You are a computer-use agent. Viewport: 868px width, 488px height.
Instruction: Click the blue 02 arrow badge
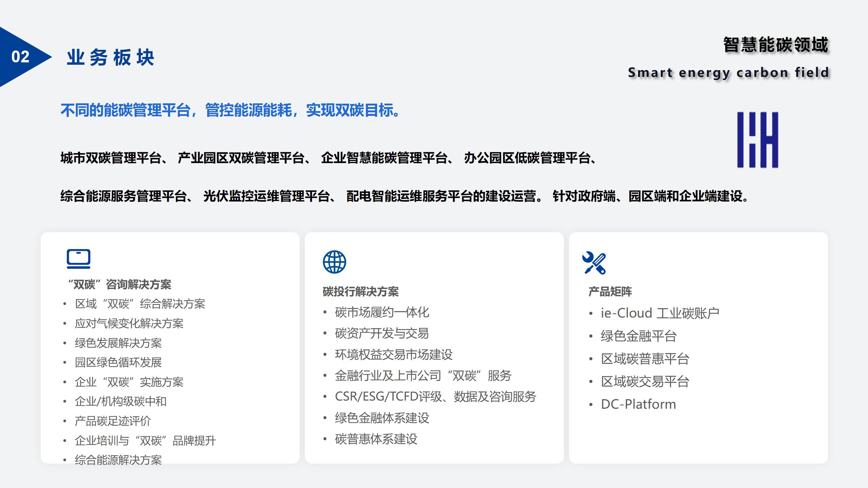(21, 57)
